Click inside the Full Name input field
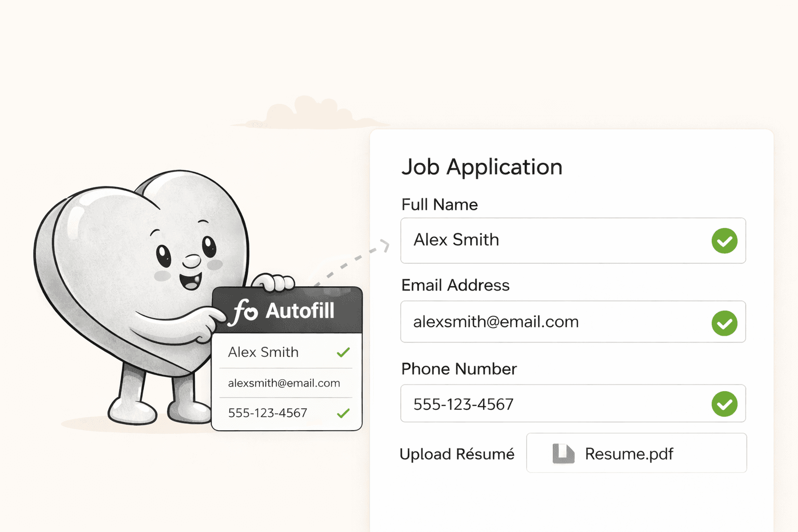798x532 pixels. [x=520, y=241]
